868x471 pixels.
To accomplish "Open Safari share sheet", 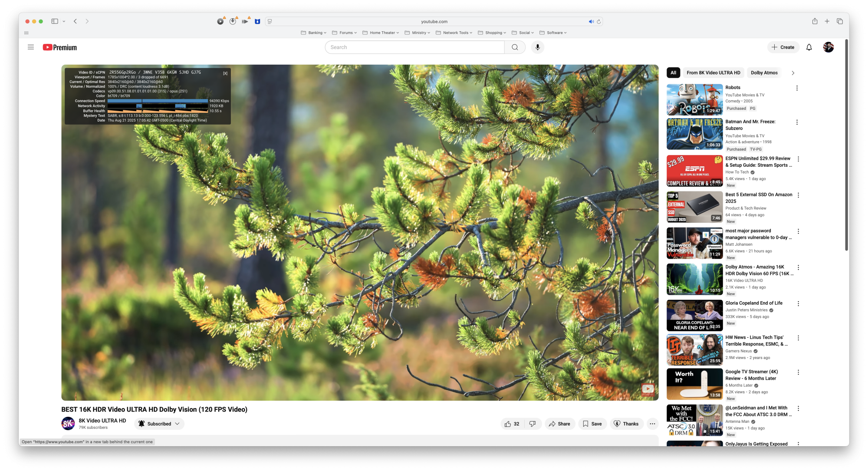I will tap(815, 21).
